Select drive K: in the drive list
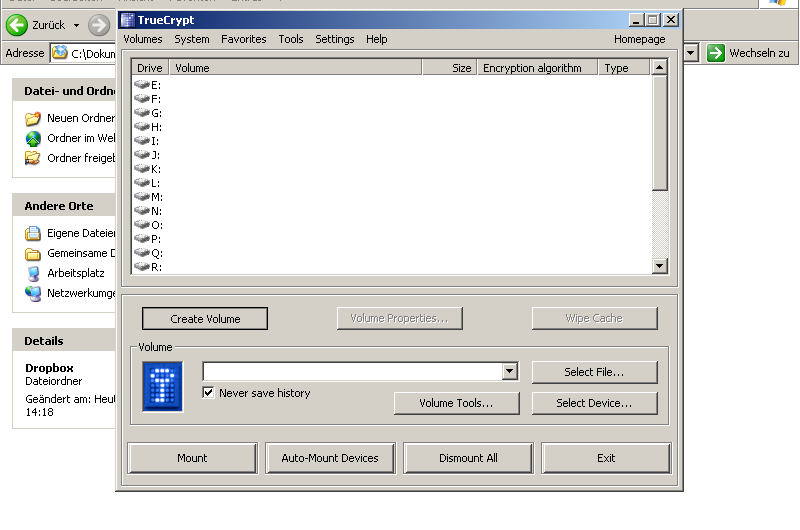 point(148,169)
